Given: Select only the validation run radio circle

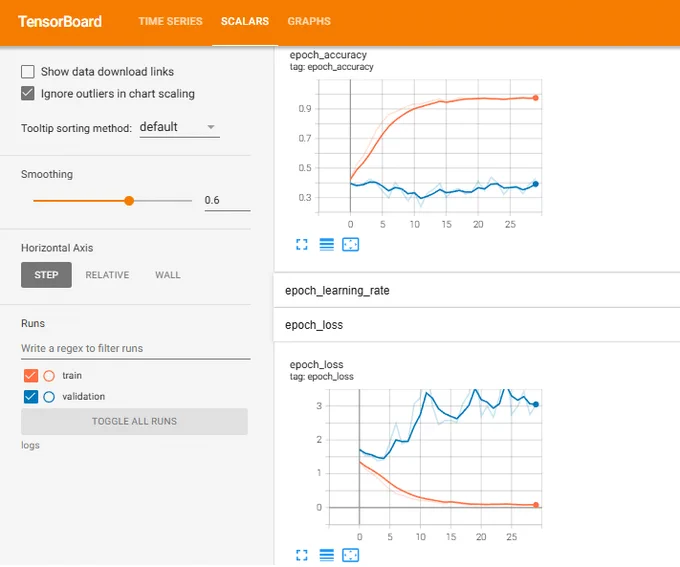Looking at the screenshot, I should coord(49,397).
